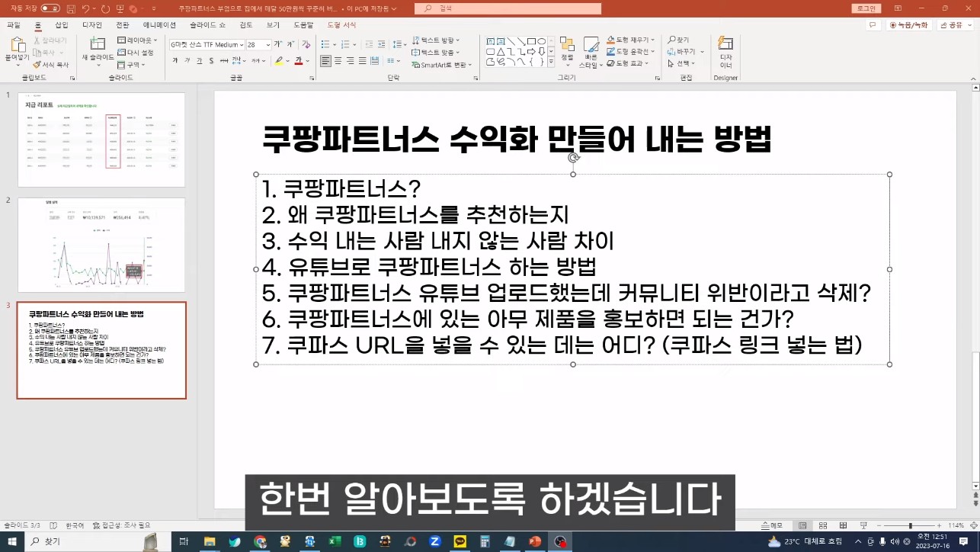The height and width of the screenshot is (552, 980).
Task: Open the font name combo box
Action: click(x=207, y=45)
